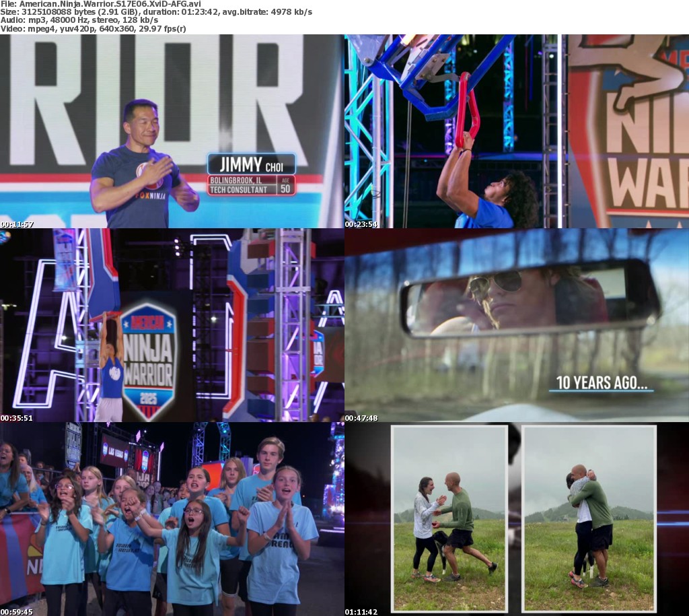
Task: Click the 00:59:45 timestamp label
Action: pos(17,612)
